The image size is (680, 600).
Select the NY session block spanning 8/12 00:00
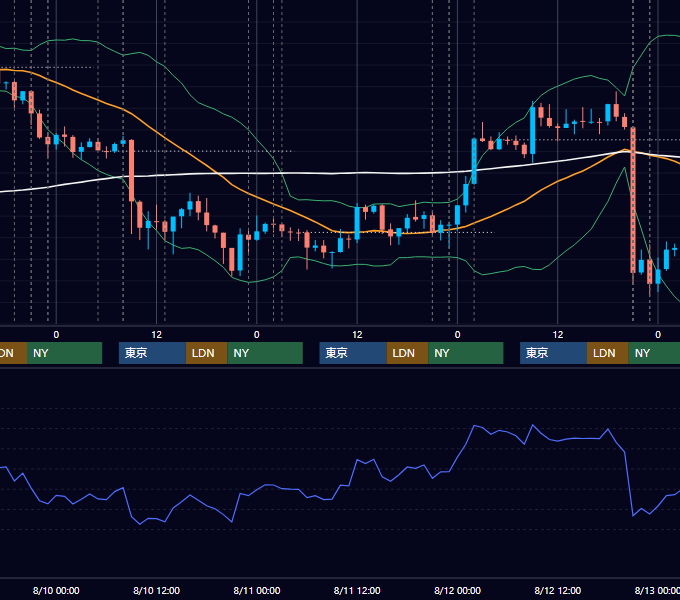coord(466,353)
